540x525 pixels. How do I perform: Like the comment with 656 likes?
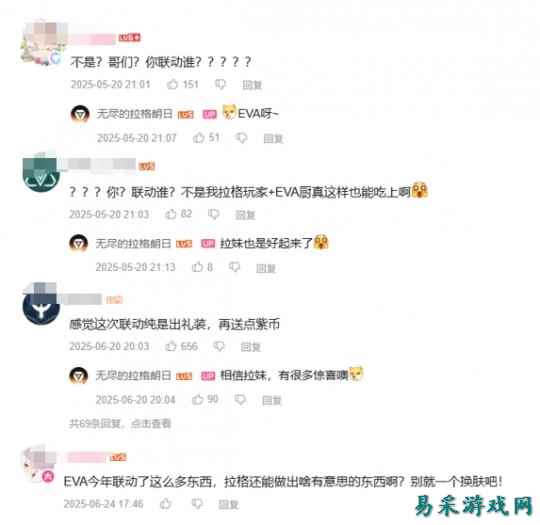171,346
